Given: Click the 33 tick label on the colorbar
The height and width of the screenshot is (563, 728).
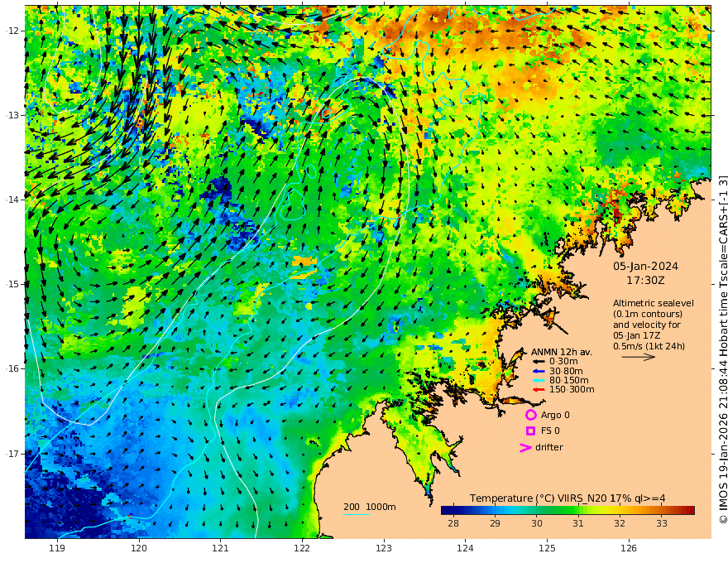Looking at the screenshot, I should coord(662,523).
